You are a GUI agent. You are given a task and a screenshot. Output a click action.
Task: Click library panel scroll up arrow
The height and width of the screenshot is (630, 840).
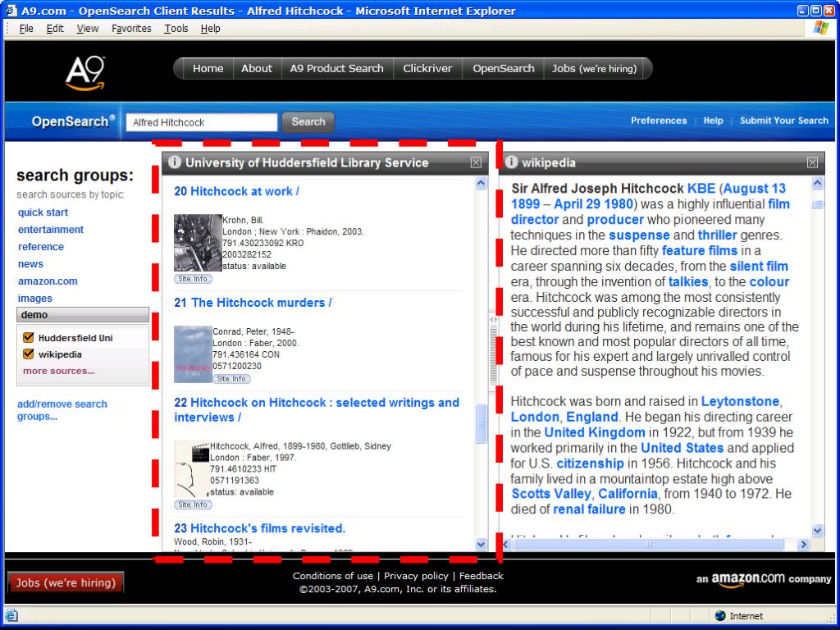pos(481,183)
